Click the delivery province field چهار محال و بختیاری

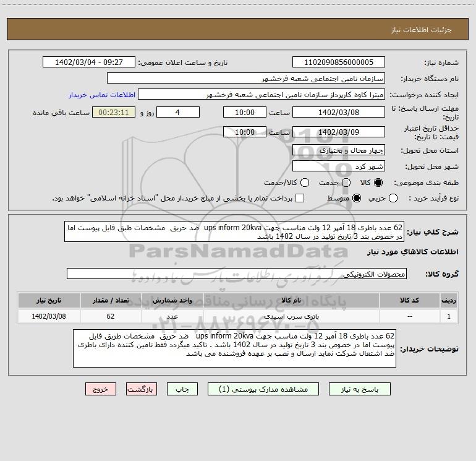coord(339,150)
